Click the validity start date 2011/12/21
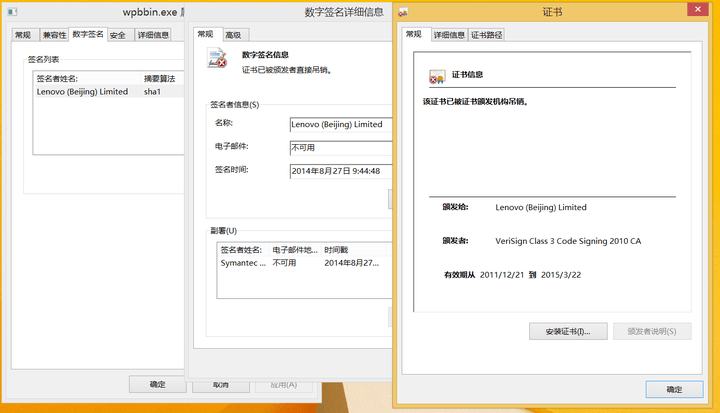The width and height of the screenshot is (720, 413). (501, 275)
